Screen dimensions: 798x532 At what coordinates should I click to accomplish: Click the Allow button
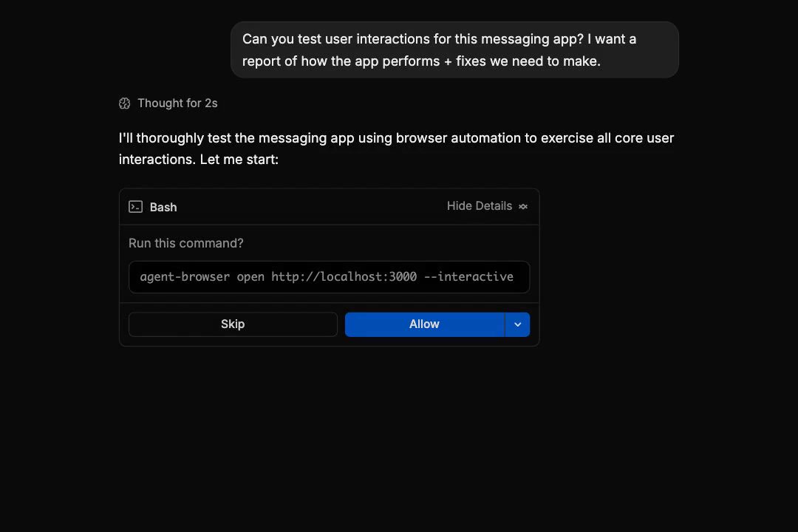pos(424,324)
